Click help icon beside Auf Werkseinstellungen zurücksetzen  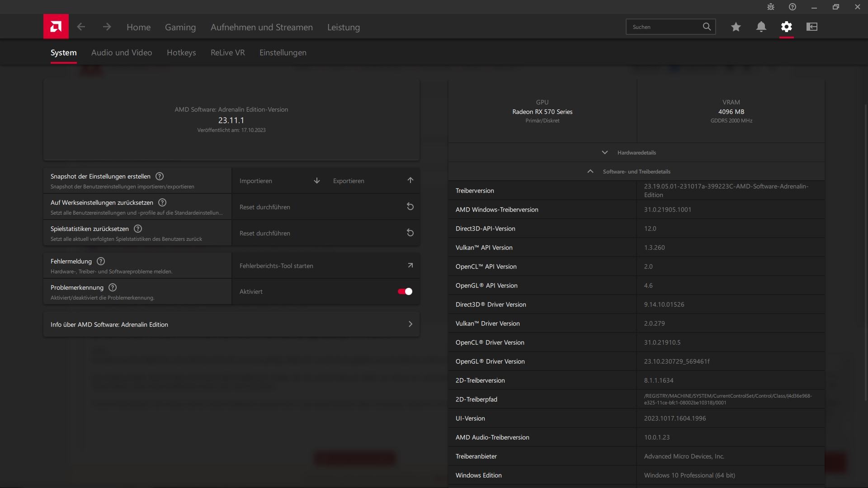coord(162,202)
